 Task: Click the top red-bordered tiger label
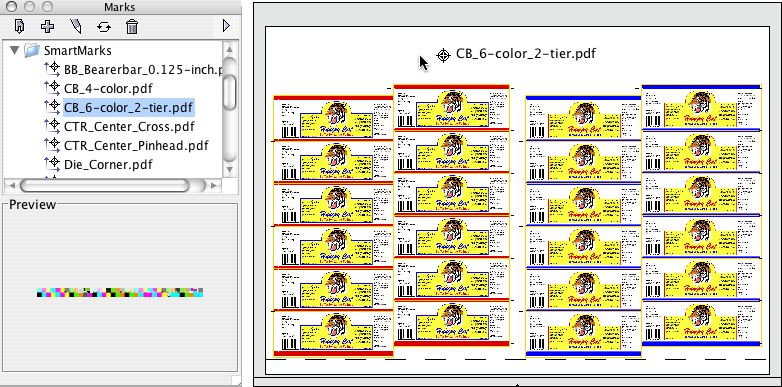[x=452, y=107]
